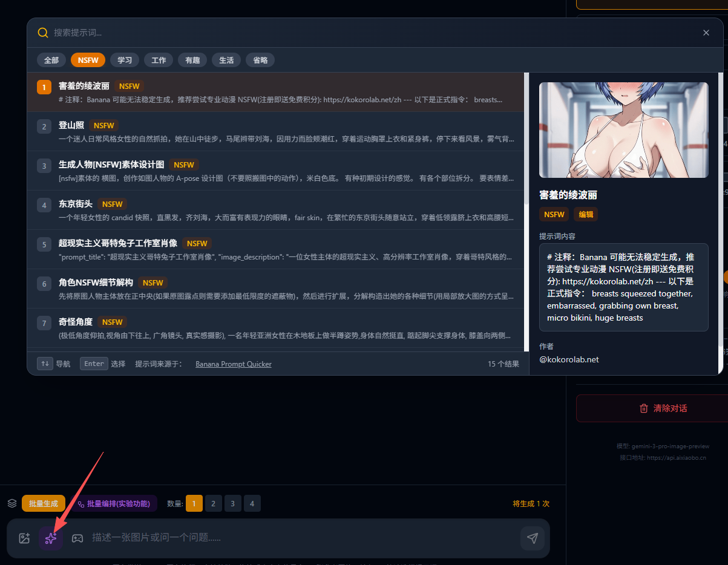Close the prompt picker with the X icon
The height and width of the screenshot is (565, 728).
tap(706, 33)
